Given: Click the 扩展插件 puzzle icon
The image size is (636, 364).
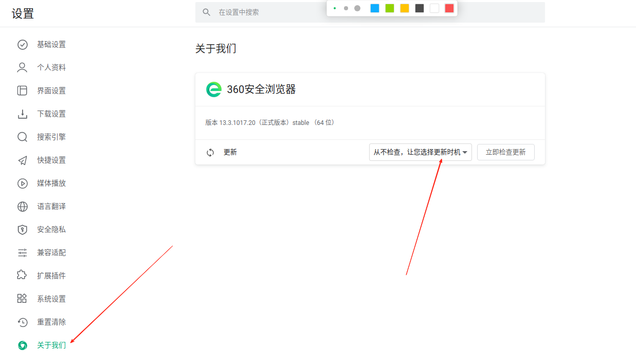Looking at the screenshot, I should point(23,276).
